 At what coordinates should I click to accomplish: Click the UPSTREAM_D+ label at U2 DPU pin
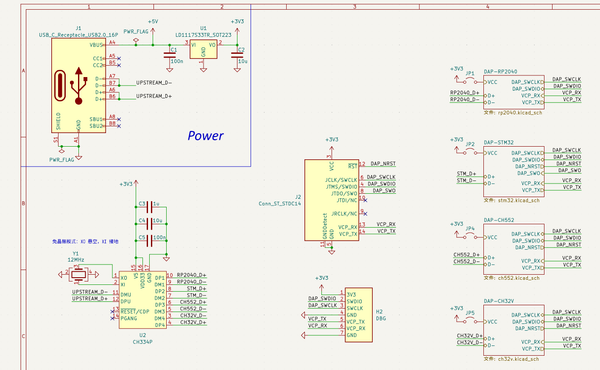[90, 298]
